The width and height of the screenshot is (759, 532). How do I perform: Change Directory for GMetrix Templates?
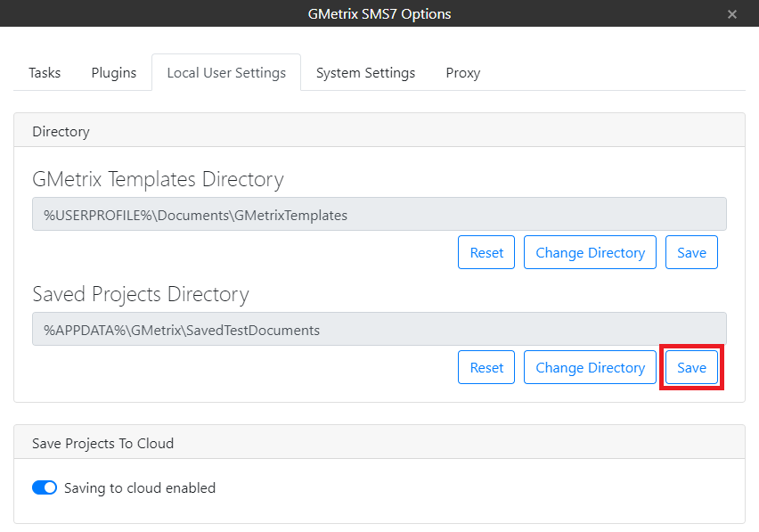pos(590,252)
